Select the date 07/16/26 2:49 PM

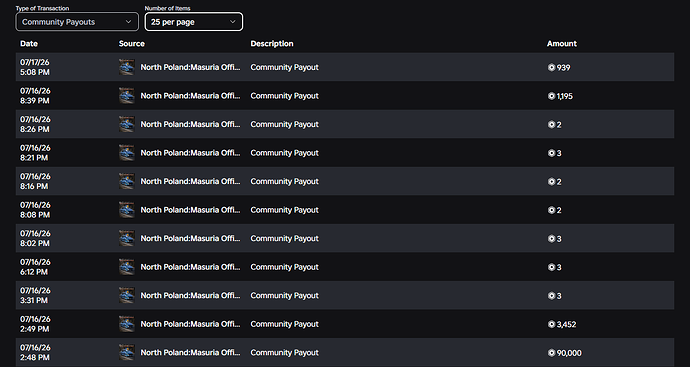pos(35,324)
